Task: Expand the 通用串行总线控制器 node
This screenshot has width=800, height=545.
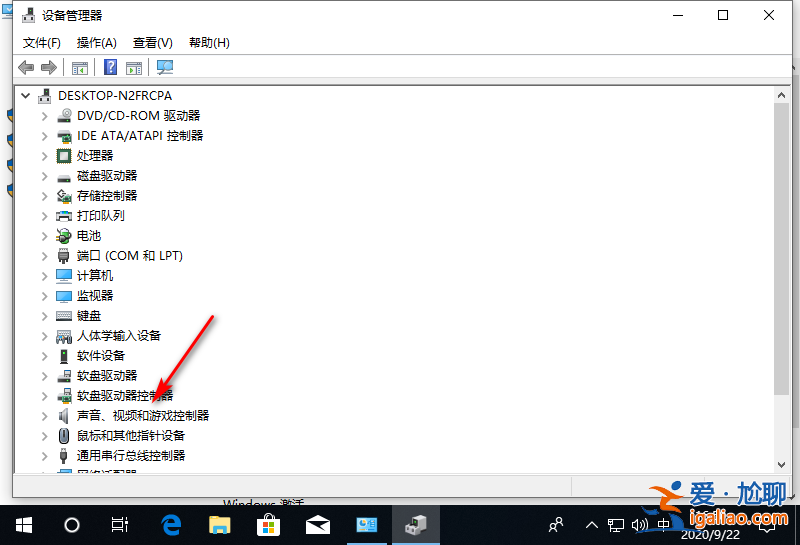Action: (45, 456)
